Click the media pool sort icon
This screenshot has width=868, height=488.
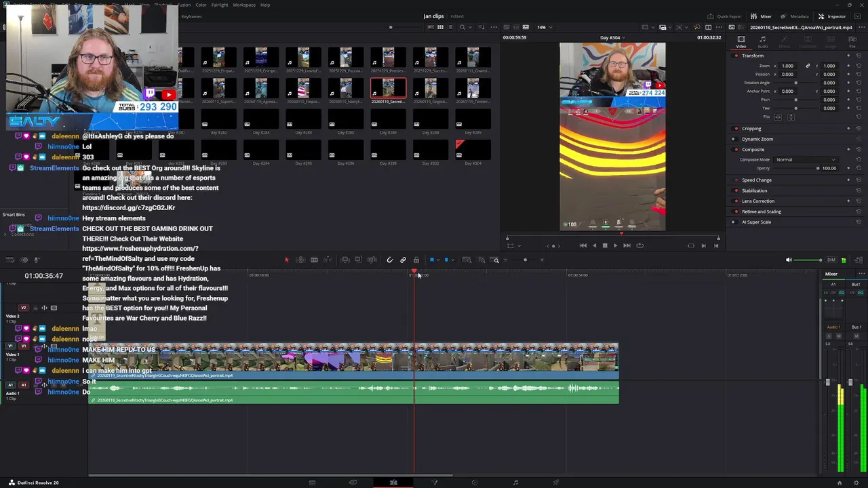[481, 27]
